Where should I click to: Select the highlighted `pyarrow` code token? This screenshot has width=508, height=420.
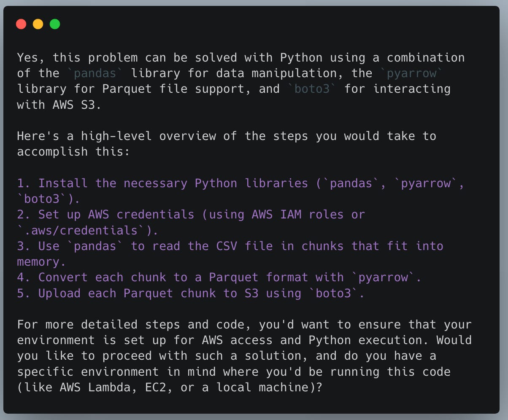(411, 73)
